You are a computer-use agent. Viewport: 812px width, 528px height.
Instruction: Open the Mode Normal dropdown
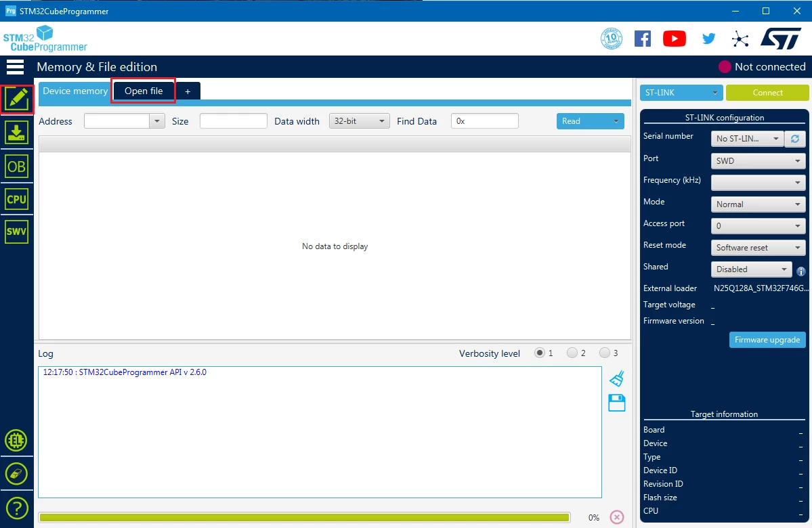coord(758,204)
